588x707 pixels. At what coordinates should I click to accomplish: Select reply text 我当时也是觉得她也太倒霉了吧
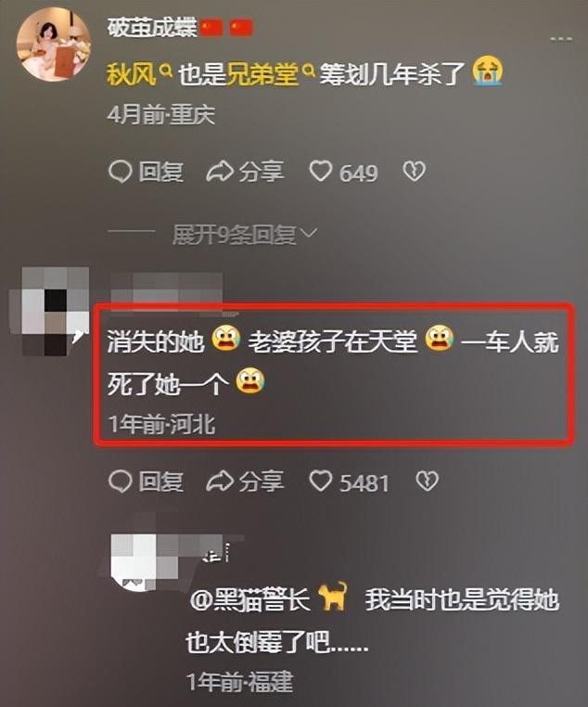click(x=373, y=622)
